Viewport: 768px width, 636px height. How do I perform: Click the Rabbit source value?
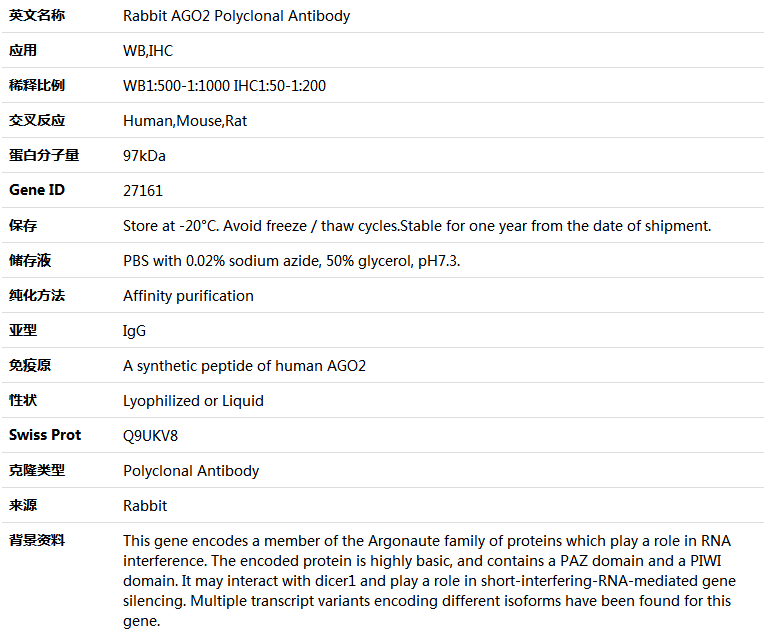(145, 506)
